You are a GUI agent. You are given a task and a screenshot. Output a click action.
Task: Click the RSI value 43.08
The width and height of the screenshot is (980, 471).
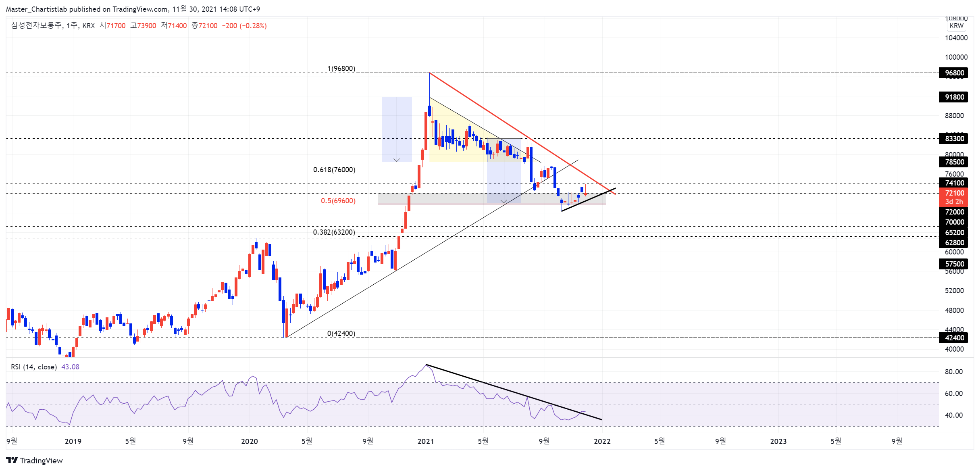point(71,367)
